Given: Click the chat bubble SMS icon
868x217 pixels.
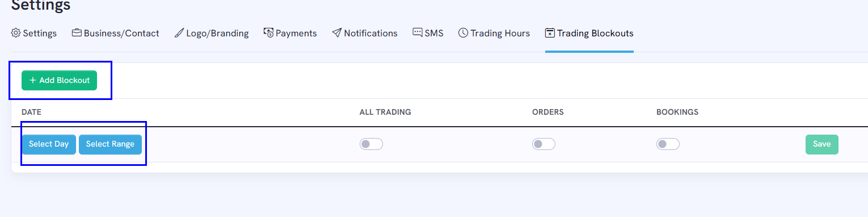Looking at the screenshot, I should pos(418,32).
